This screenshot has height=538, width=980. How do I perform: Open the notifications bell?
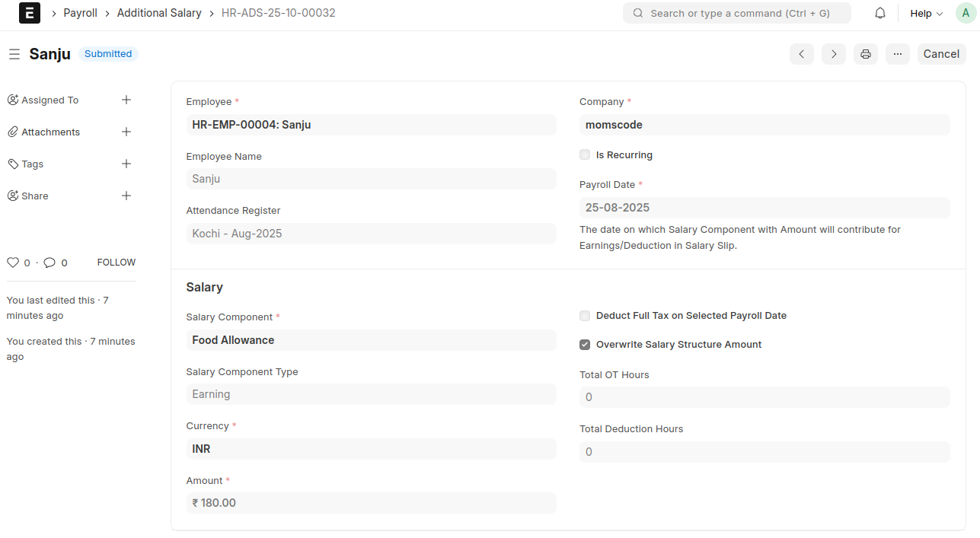[879, 13]
